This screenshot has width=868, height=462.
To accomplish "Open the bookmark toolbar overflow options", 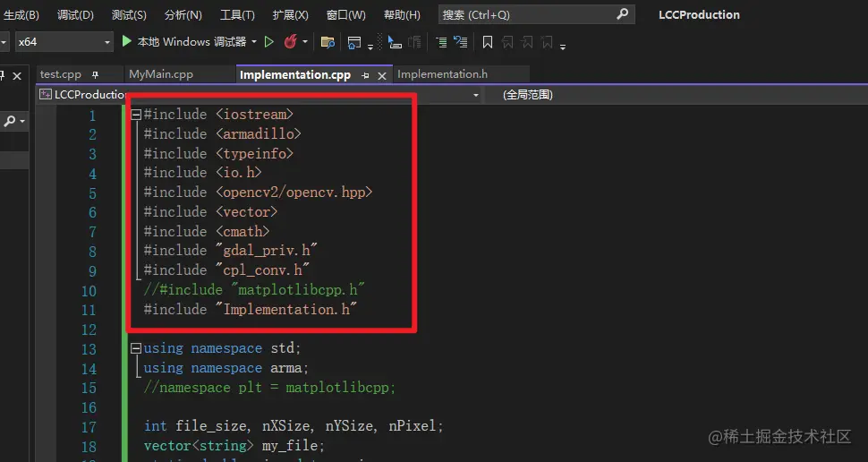I will (563, 47).
